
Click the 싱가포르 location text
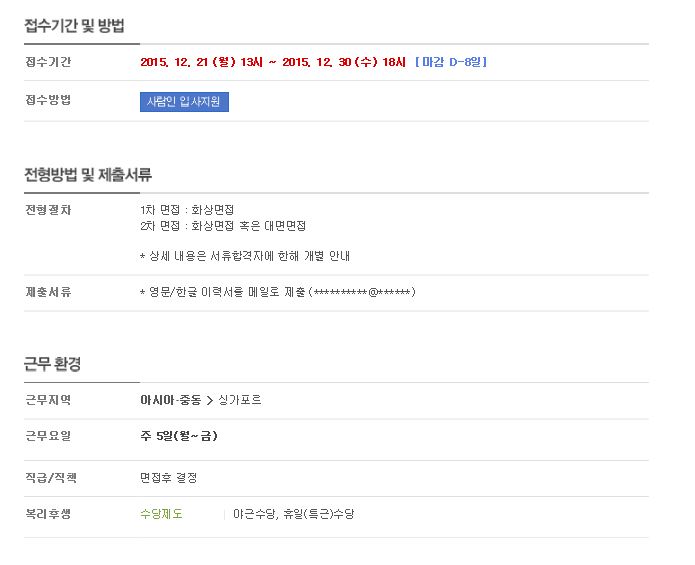click(x=240, y=400)
